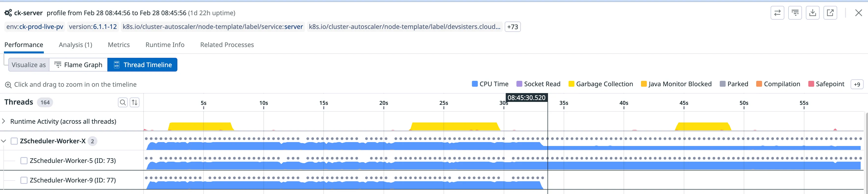This screenshot has height=194, width=868.
Task: Open the Runtime Info tab
Action: tap(165, 45)
